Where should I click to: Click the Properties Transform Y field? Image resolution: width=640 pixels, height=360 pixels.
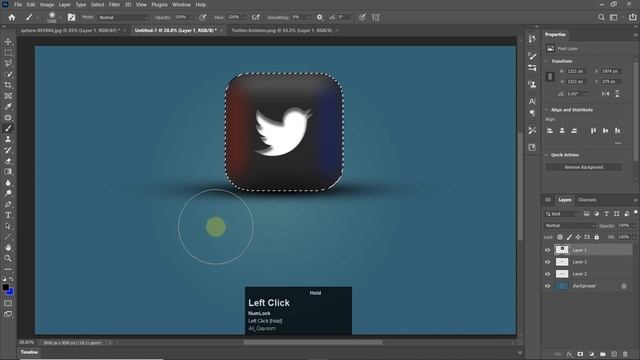(x=611, y=82)
